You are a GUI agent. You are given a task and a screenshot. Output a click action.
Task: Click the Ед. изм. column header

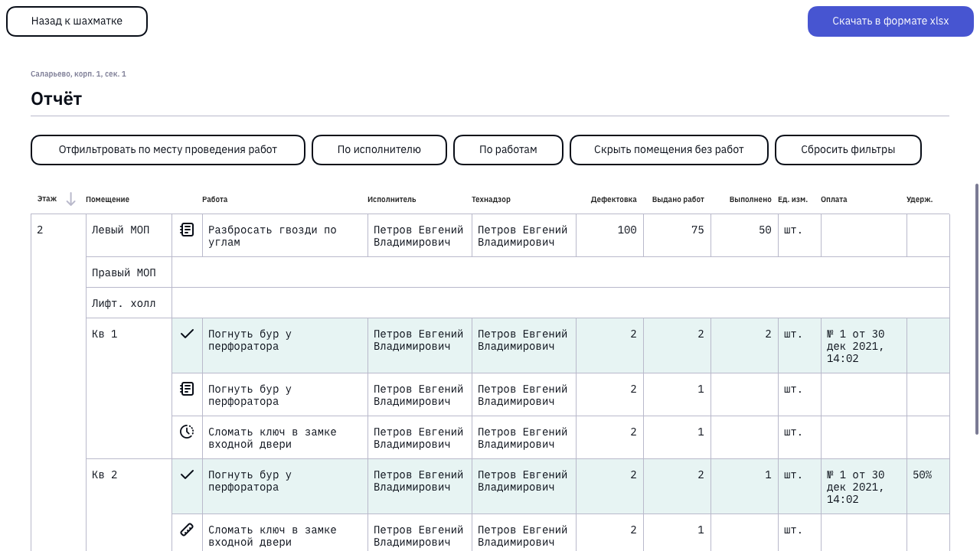click(x=792, y=200)
